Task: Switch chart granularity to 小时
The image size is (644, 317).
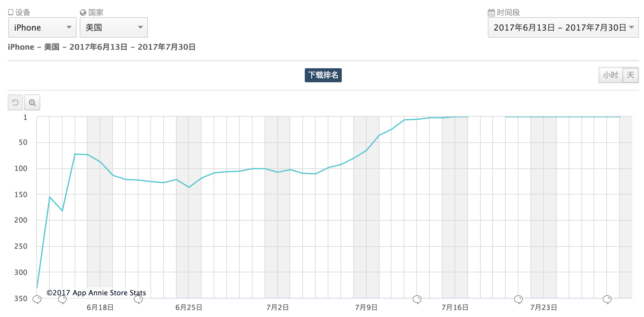Action: tap(611, 75)
